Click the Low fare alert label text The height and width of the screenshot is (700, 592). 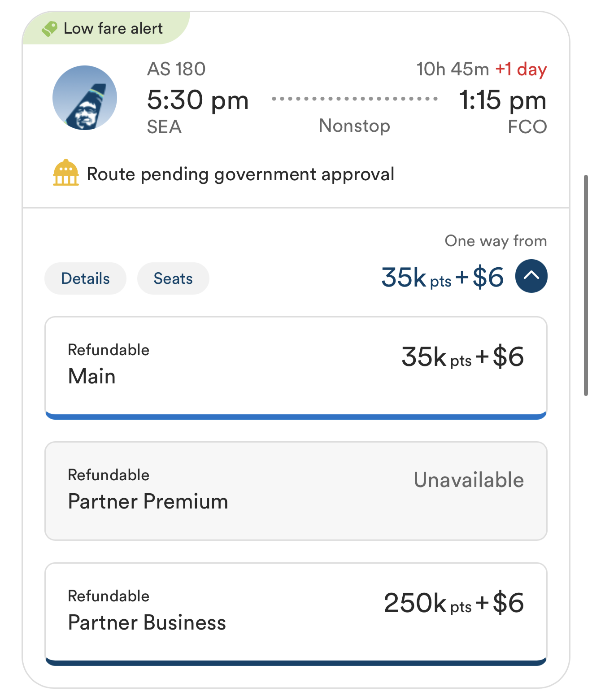point(113,29)
